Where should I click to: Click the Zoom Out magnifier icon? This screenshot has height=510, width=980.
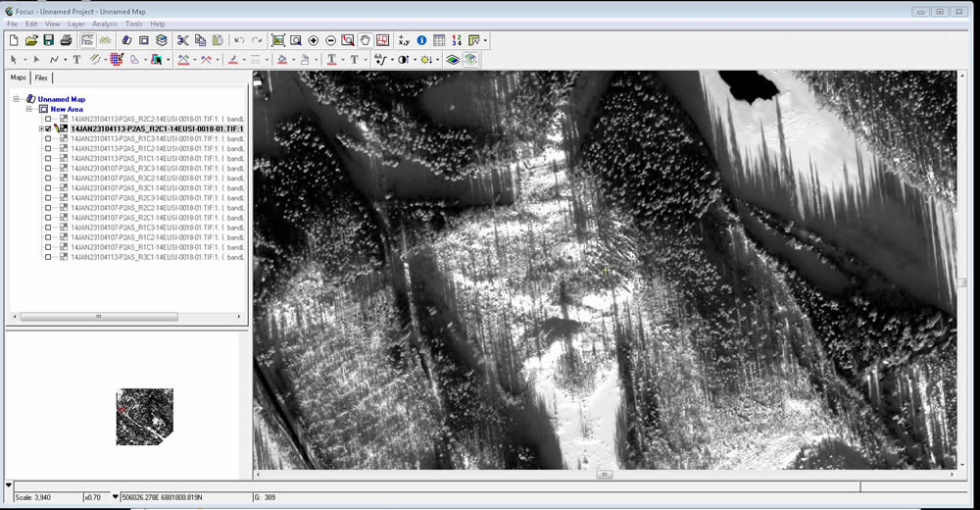click(x=331, y=40)
